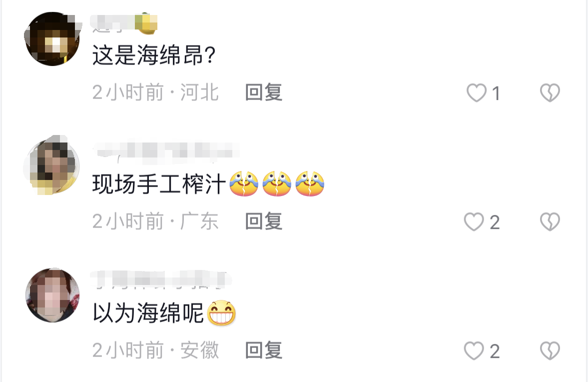Screen dimensions: 588x382
Task: Open first commenter's avatar profile
Action: point(52,39)
